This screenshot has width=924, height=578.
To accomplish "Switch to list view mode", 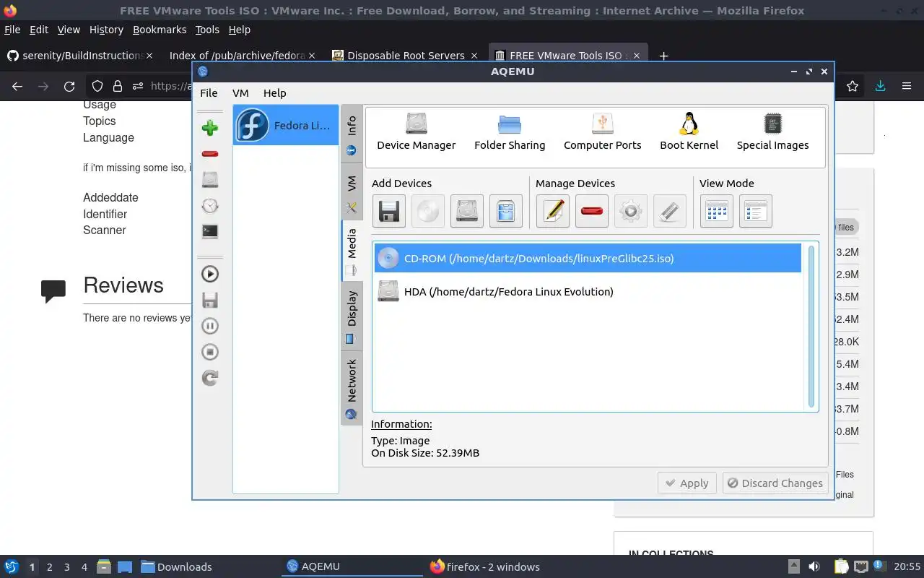I will tap(756, 211).
